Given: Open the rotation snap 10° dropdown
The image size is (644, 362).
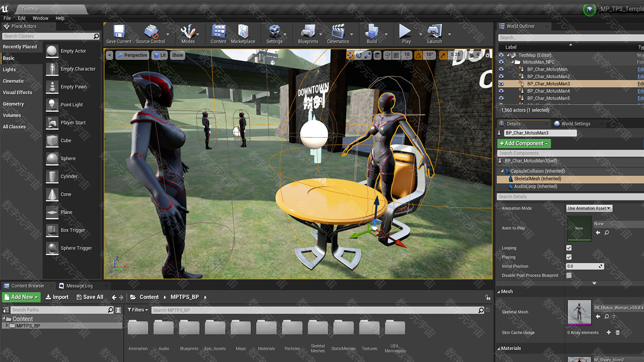Looking at the screenshot, I should pos(430,55).
